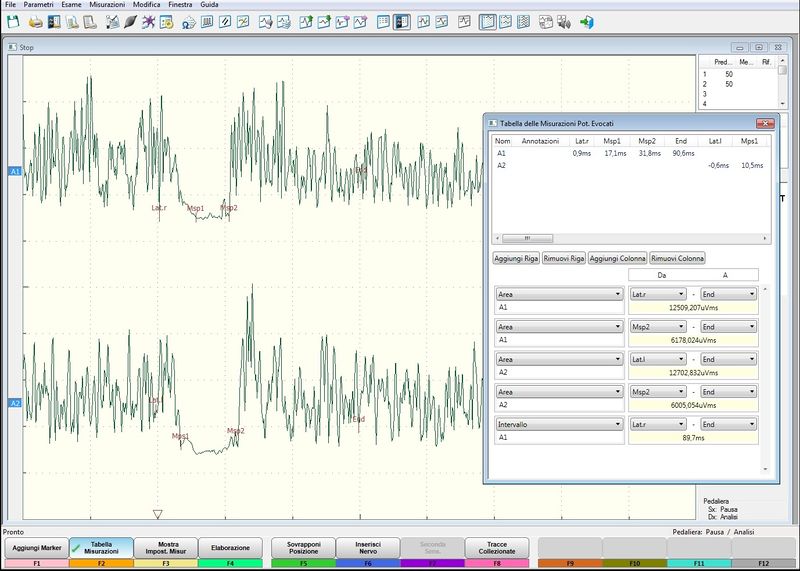Toggle the A2 trace channel label
800x571 pixels.
14,403
